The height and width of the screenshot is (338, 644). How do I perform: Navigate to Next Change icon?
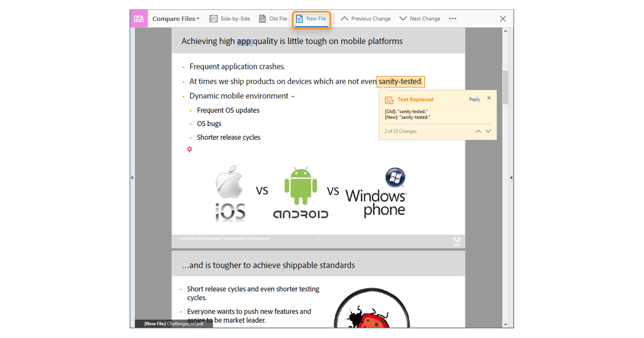click(402, 19)
